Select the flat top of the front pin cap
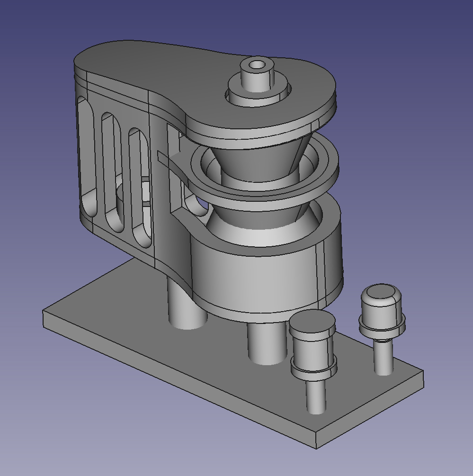The image size is (473, 476). click(312, 323)
